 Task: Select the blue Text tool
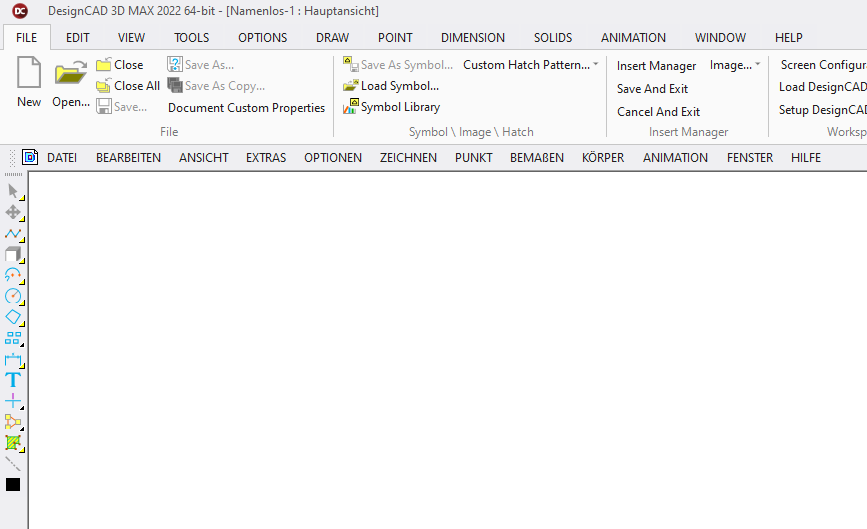pos(13,379)
